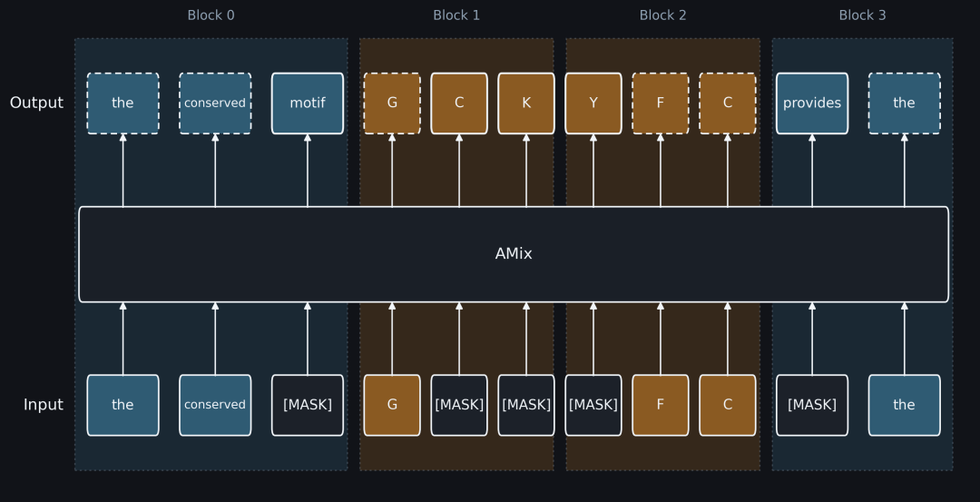Select the input row "F" token

[661, 405]
